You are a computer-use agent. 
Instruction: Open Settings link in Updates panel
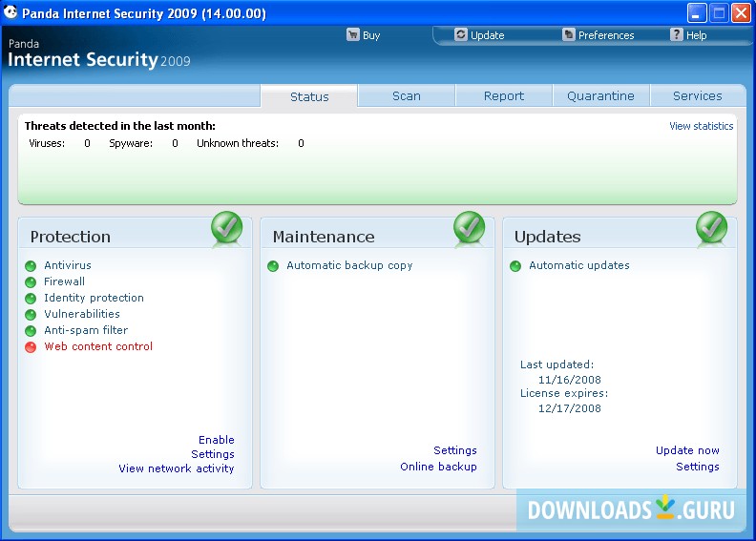pos(698,467)
